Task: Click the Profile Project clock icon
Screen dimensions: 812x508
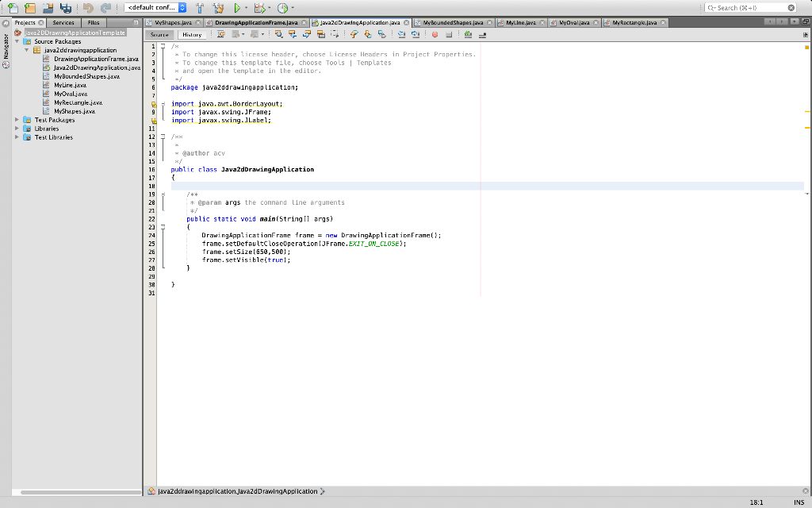Action: (x=282, y=8)
